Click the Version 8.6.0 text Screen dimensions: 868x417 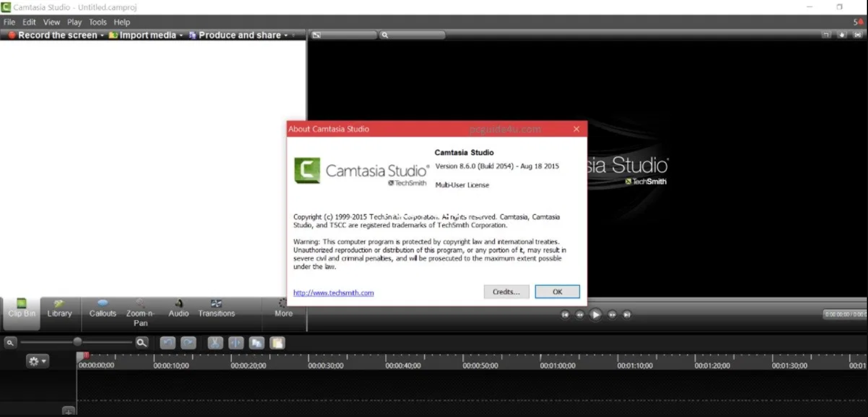click(497, 166)
